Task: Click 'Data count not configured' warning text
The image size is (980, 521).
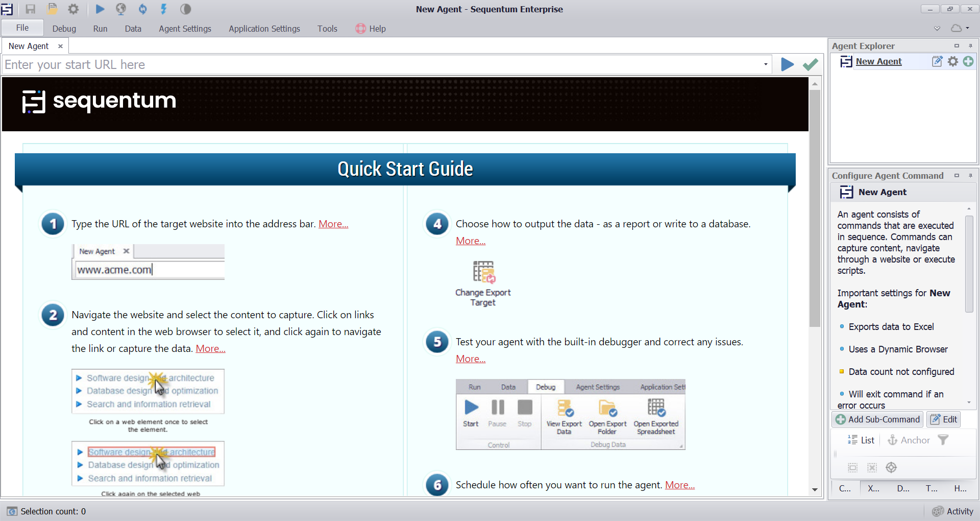Action: click(901, 371)
